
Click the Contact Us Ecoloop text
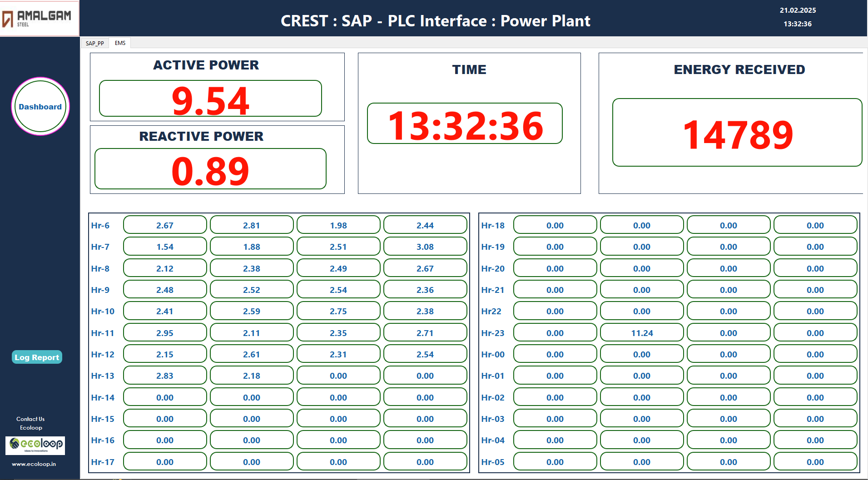click(30, 423)
